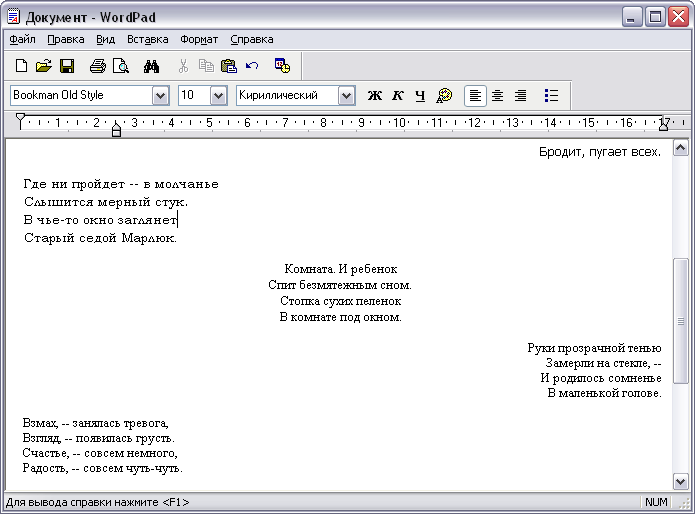Screen dimensions: 695x514
Task: Open the Вставка menu
Action: (x=148, y=39)
